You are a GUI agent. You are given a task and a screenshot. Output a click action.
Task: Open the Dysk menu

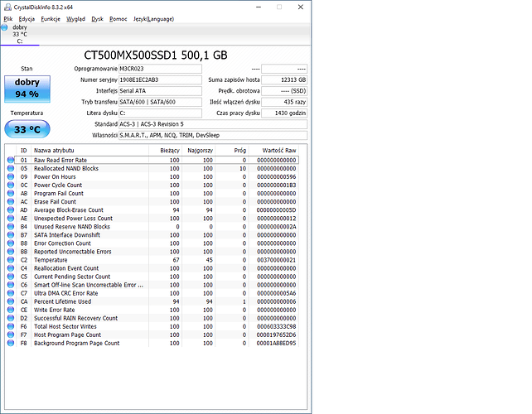tap(97, 19)
